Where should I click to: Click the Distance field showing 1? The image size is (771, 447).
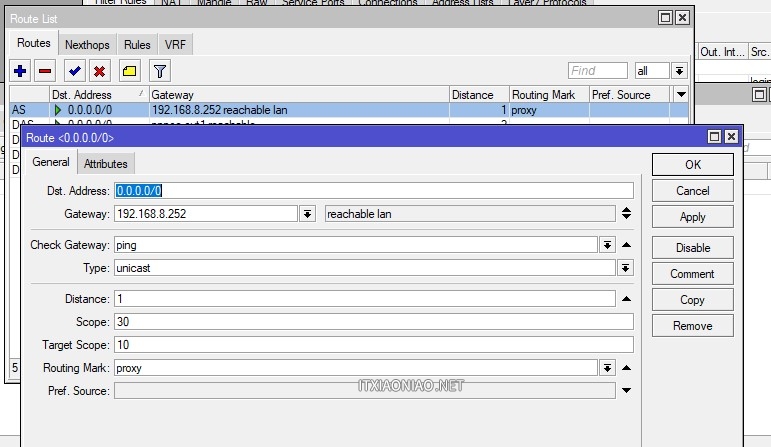click(x=364, y=299)
